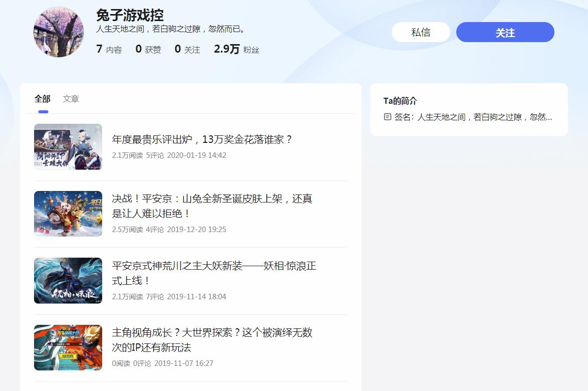This screenshot has width=588, height=391.
Task: Click the 2.9万 粉丝 stat
Action: coord(236,49)
